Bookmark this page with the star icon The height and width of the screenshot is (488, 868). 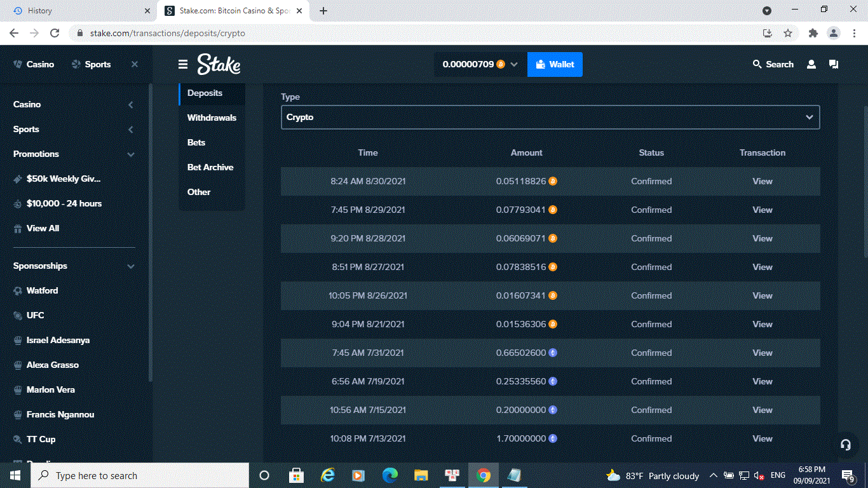[x=788, y=33]
